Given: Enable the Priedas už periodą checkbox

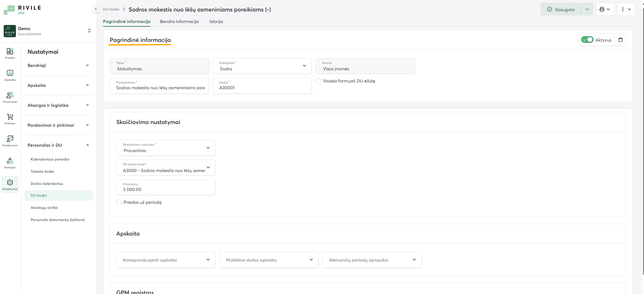Looking at the screenshot, I should click(x=119, y=202).
